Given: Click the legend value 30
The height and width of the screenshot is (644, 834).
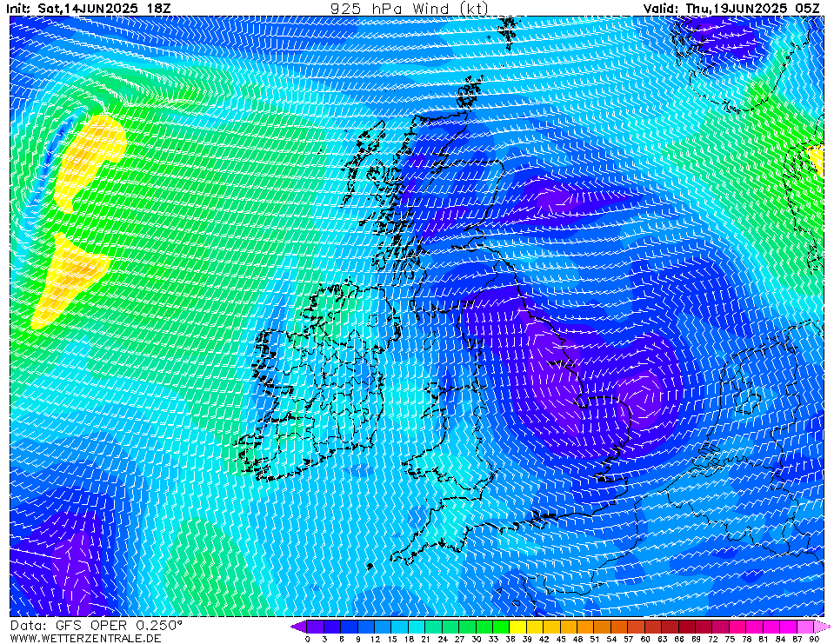Looking at the screenshot, I should 476,639.
